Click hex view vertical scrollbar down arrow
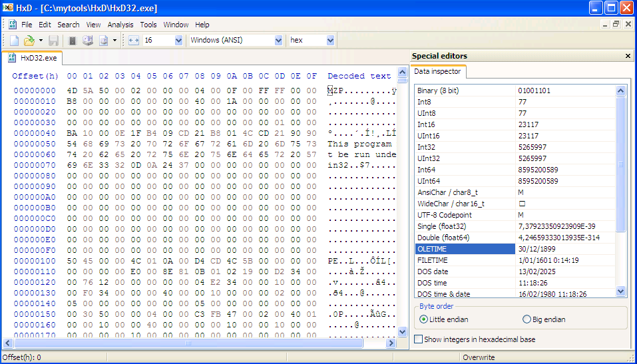The image size is (637, 364). [402, 331]
